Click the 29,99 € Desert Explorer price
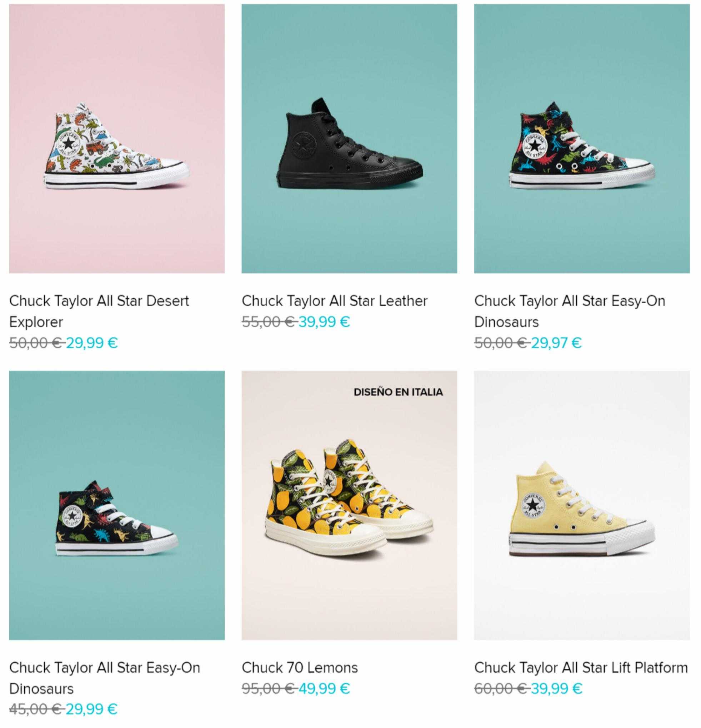Screen dimensions: 701x728 tap(92, 343)
